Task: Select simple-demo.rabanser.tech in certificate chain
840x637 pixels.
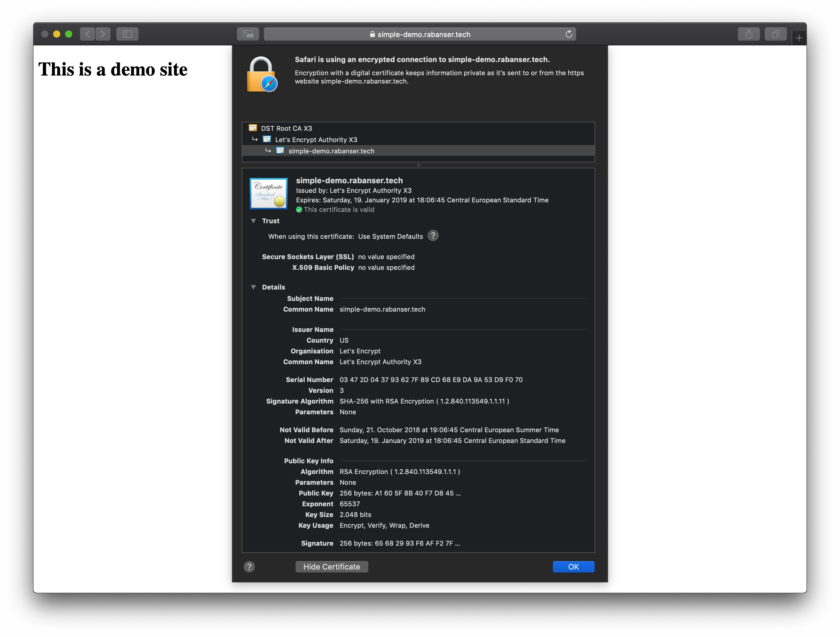Action: click(x=419, y=151)
